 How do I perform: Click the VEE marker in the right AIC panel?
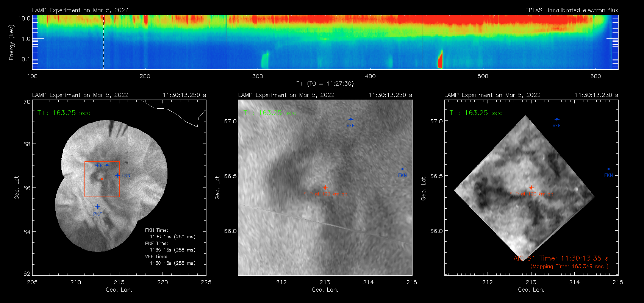point(557,119)
